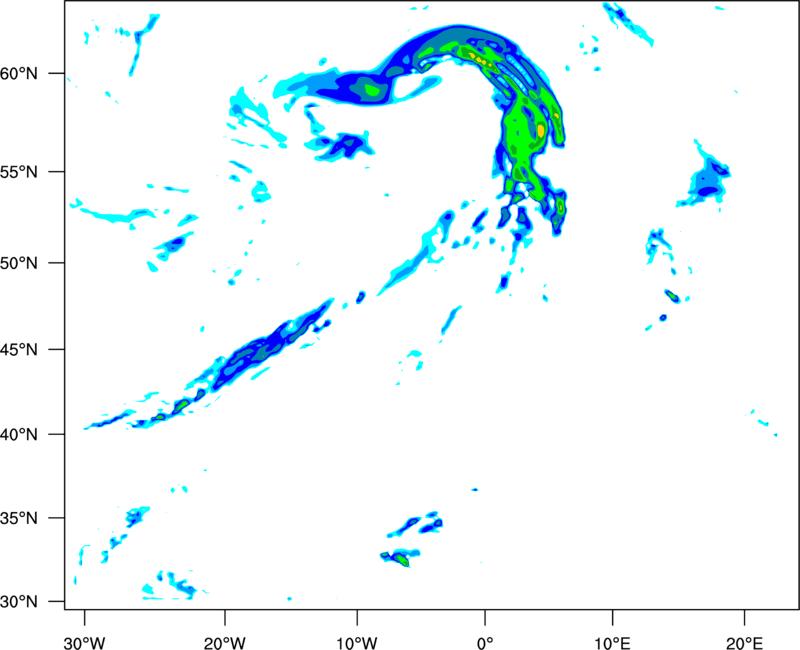Click the 10°E longitude axis label
The height and width of the screenshot is (650, 800).
612,643
